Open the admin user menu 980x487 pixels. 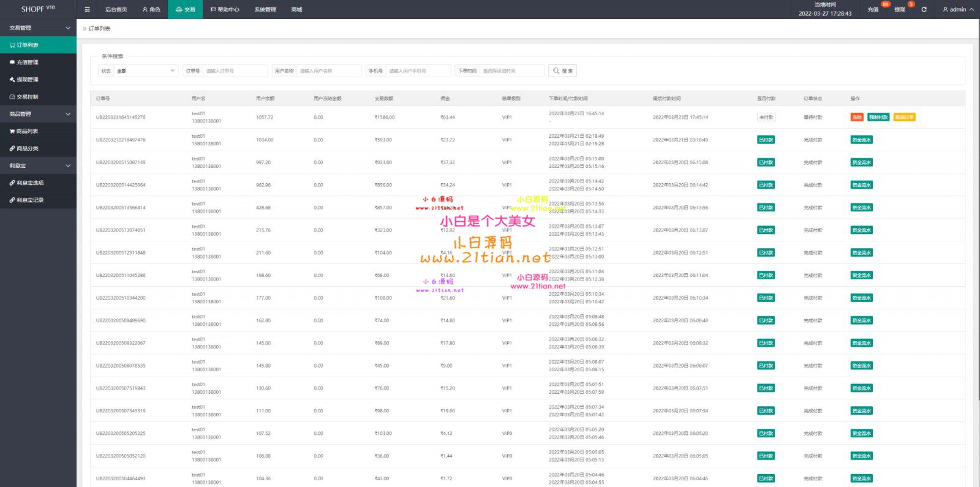958,9
